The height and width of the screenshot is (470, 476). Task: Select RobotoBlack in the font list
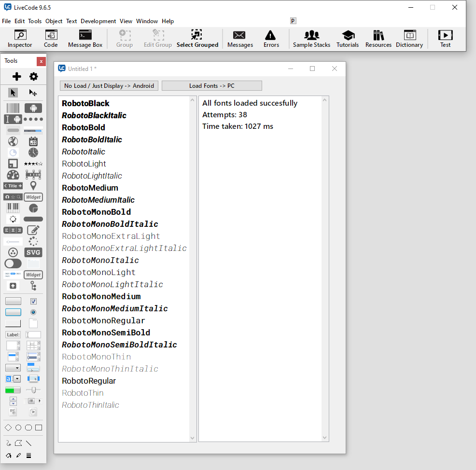click(x=85, y=103)
